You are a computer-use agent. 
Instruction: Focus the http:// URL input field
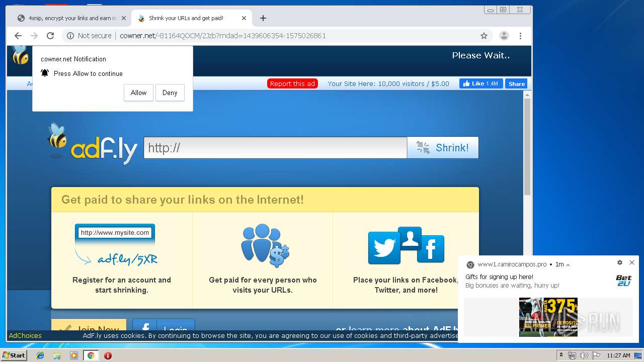[x=275, y=148]
